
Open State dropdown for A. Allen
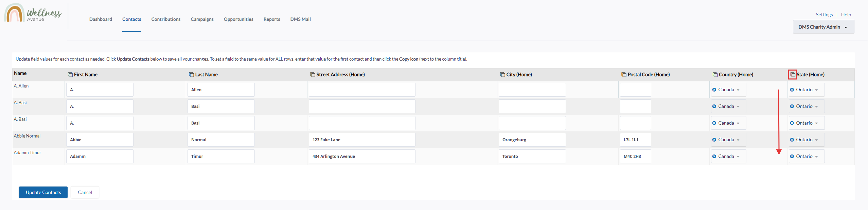pos(816,90)
